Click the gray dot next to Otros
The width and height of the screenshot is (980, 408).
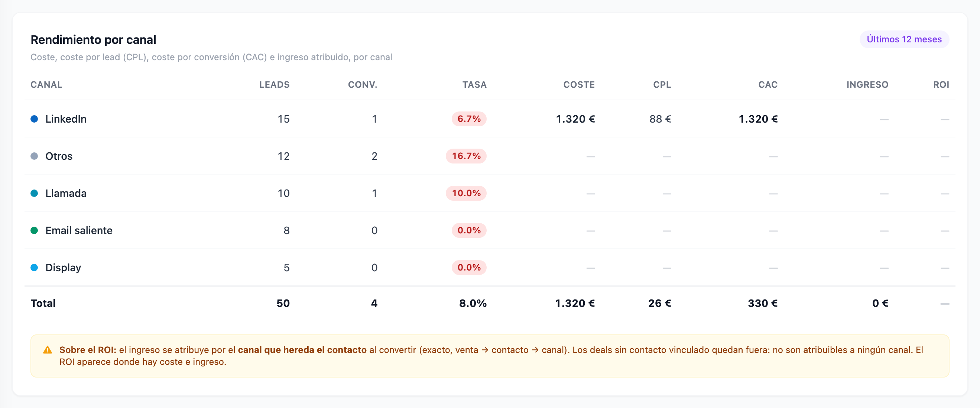pos(34,156)
